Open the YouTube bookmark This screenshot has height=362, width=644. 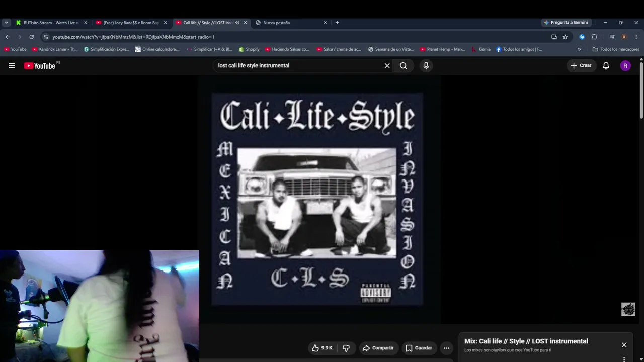pos(15,49)
